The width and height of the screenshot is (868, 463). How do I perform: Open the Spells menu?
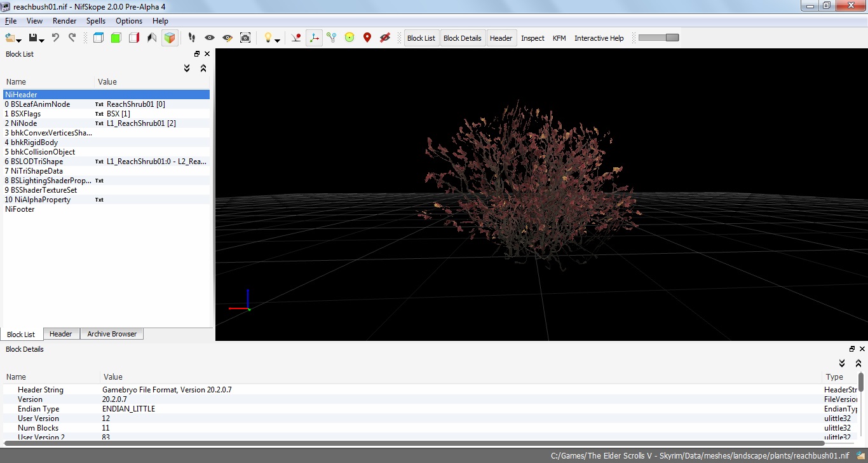[96, 21]
